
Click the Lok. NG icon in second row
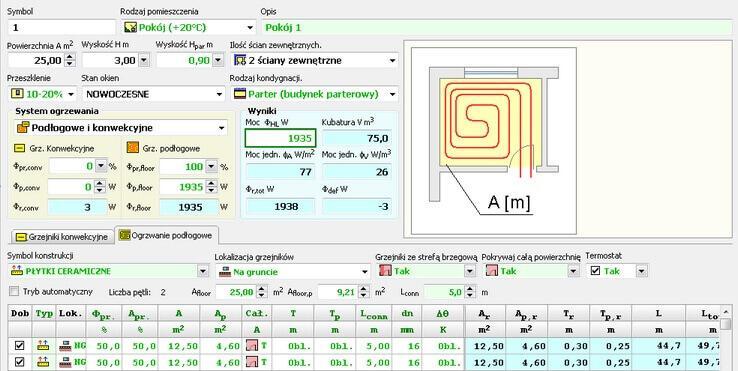pyautogui.click(x=65, y=363)
